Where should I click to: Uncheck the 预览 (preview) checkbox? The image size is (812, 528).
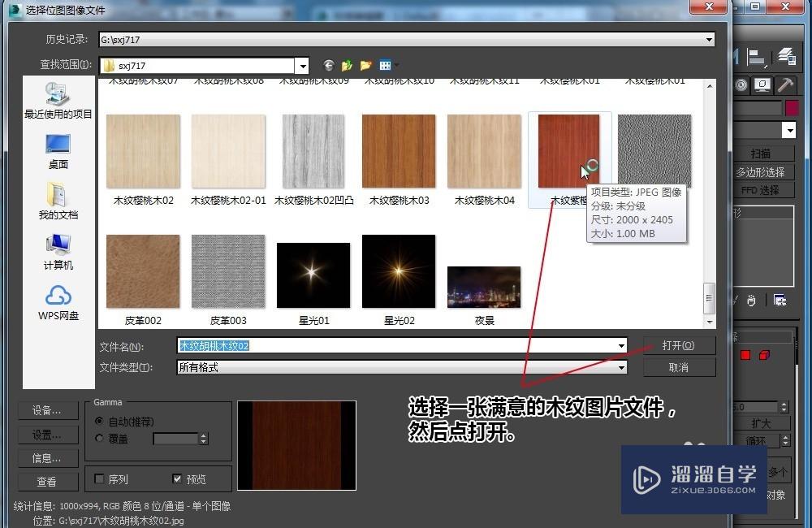click(x=178, y=479)
